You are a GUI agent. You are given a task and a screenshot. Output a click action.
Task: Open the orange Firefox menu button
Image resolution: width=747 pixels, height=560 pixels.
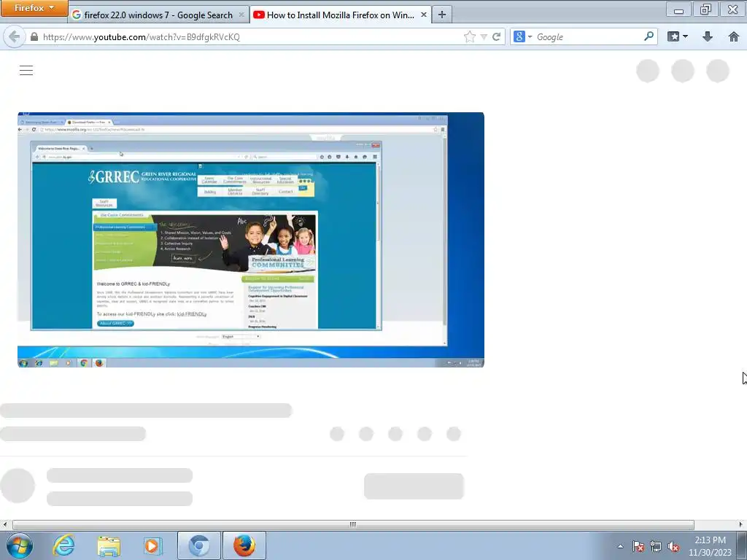tap(34, 8)
